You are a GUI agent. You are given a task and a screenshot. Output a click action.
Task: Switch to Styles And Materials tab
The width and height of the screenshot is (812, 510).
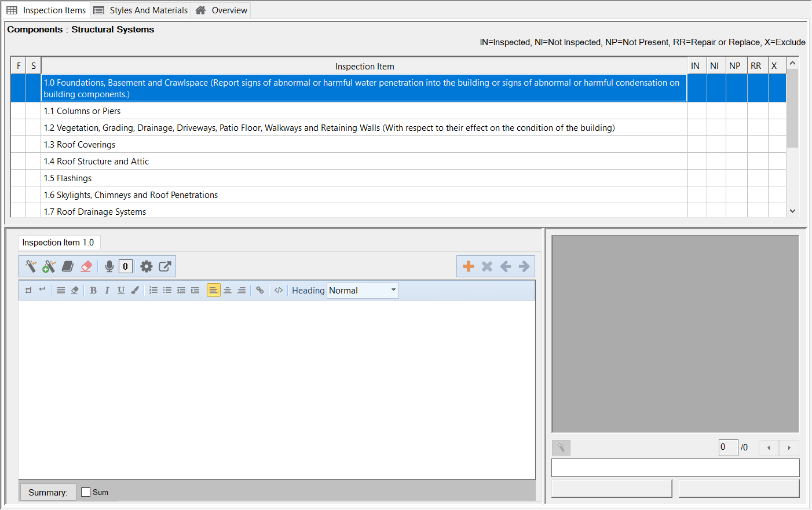(x=141, y=10)
